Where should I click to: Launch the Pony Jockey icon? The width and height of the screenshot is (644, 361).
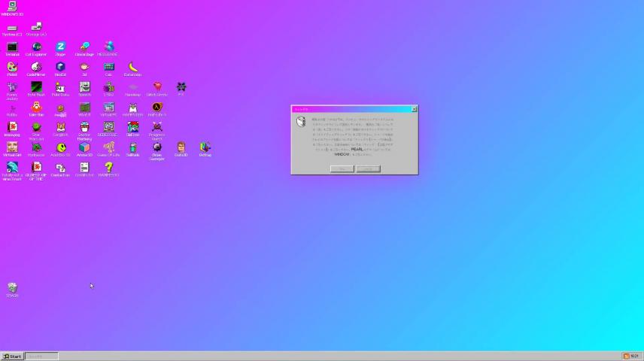(12, 91)
